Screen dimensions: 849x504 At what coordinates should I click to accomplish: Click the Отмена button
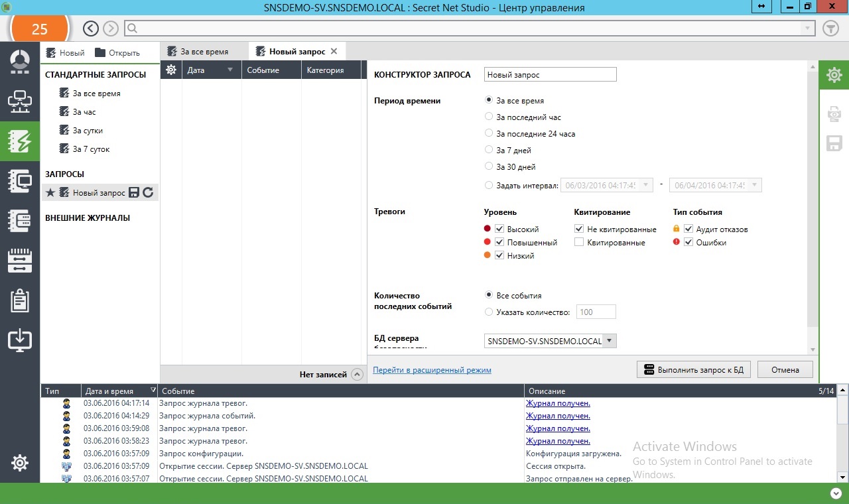(784, 369)
